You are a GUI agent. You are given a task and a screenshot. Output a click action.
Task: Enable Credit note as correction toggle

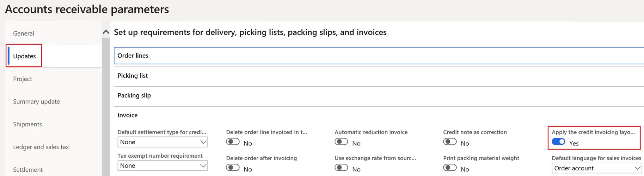click(450, 142)
